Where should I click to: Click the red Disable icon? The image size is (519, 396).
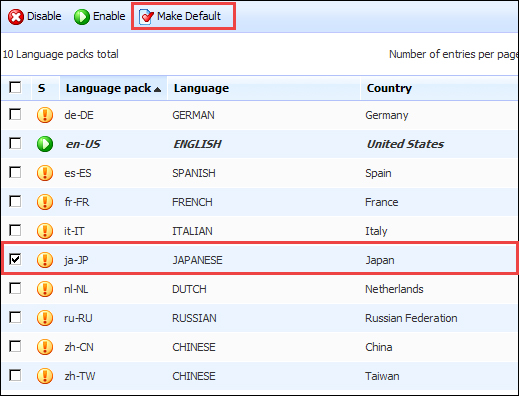coord(16,17)
